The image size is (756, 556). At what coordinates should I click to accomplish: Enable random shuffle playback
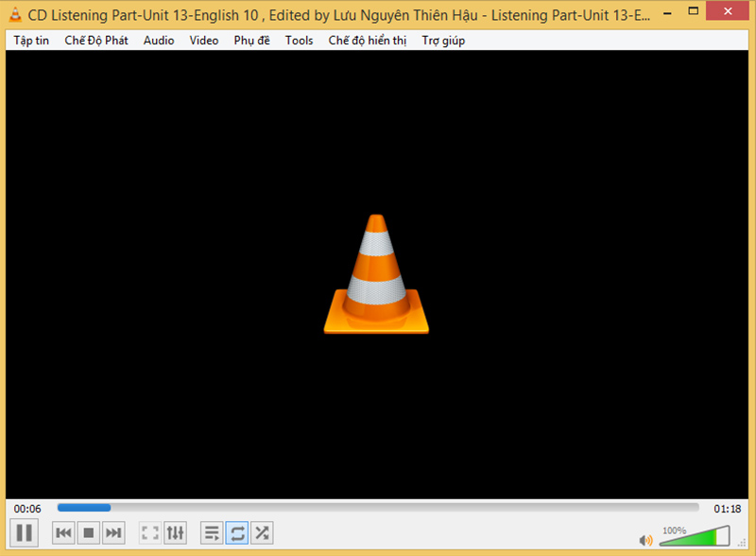[x=262, y=532]
